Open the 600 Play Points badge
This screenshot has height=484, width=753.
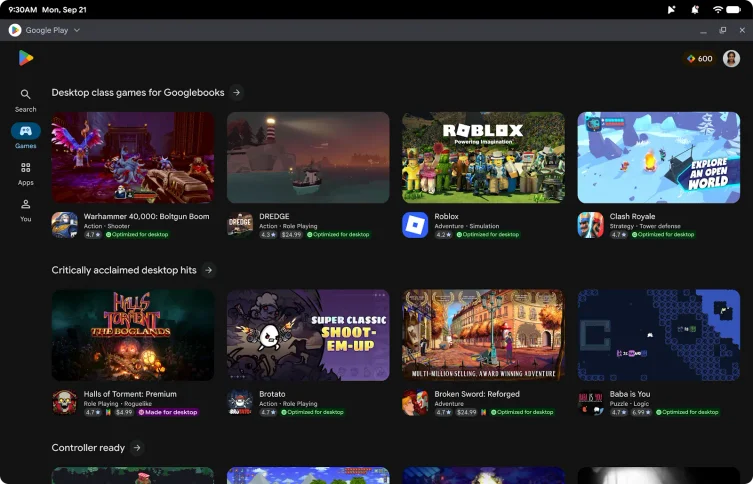pyautogui.click(x=700, y=59)
